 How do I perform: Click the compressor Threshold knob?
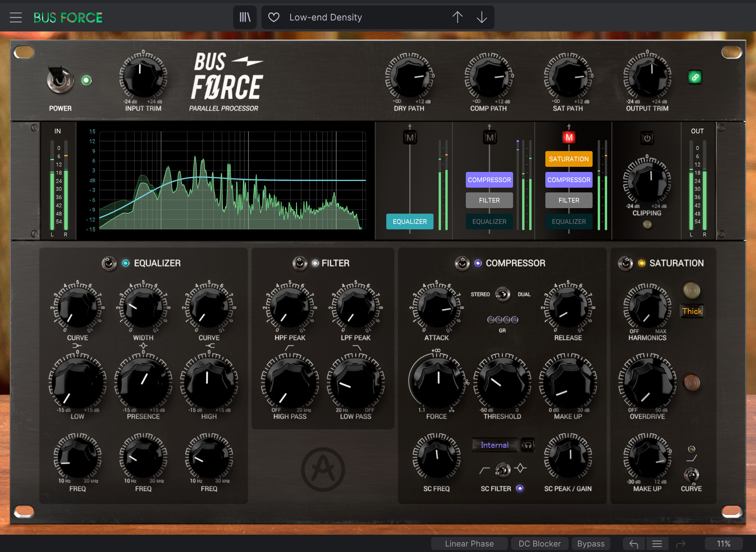coord(502,382)
